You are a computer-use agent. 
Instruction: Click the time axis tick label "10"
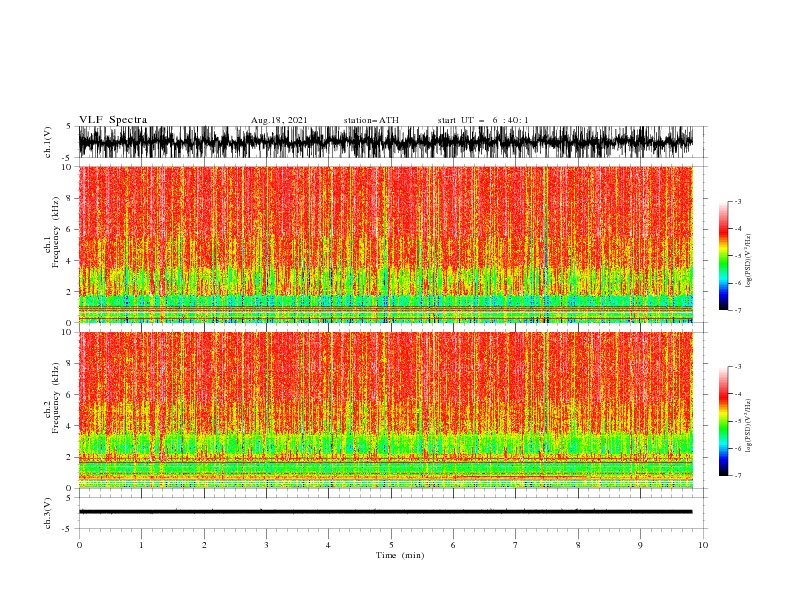click(703, 545)
